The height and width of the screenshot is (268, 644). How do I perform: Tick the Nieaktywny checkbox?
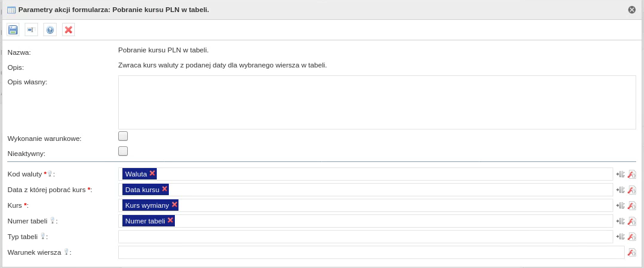pyautogui.click(x=123, y=151)
